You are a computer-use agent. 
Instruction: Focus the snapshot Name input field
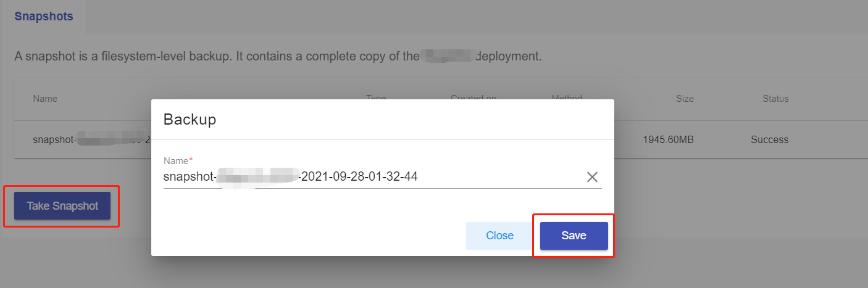tap(370, 177)
